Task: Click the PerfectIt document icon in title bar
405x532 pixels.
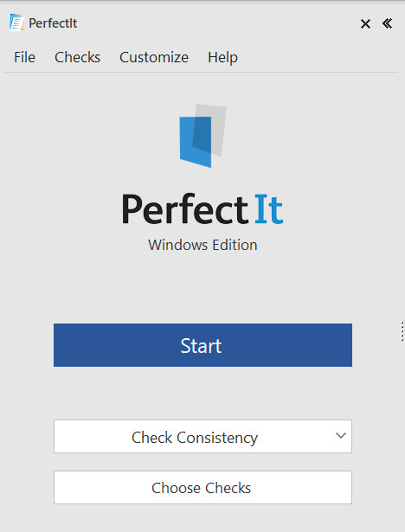Action: click(17, 22)
